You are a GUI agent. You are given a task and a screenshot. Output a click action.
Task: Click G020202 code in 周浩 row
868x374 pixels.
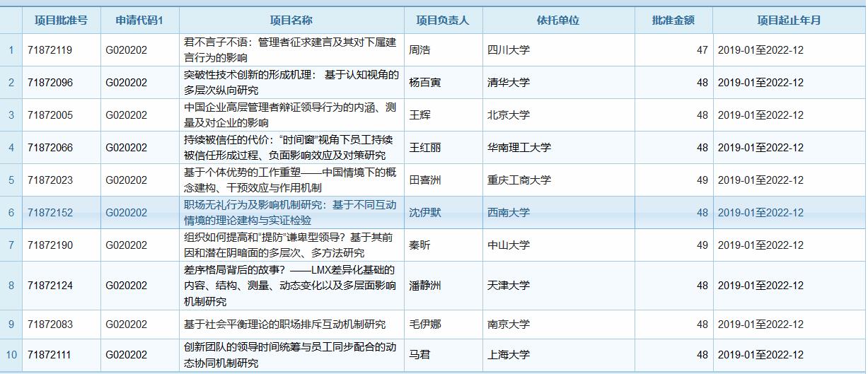tap(127, 50)
